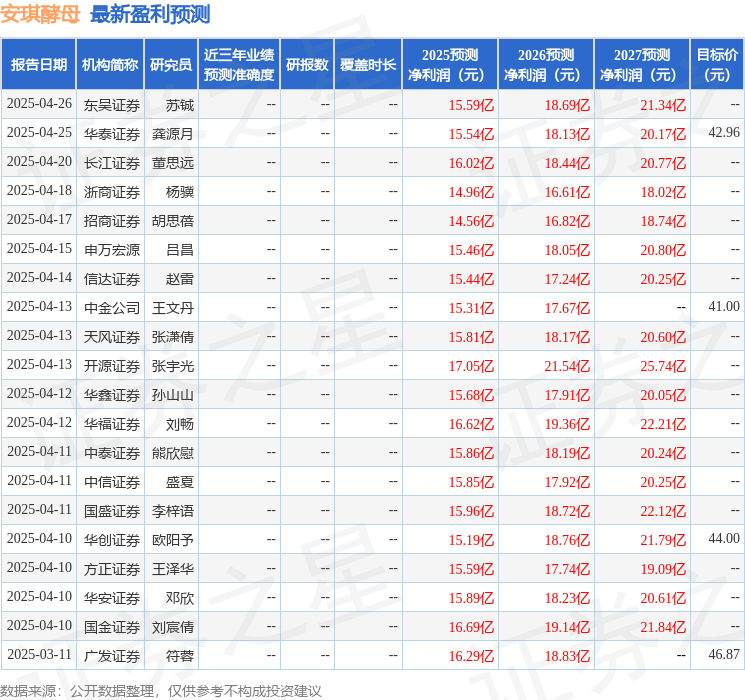This screenshot has width=745, height=700.
Task: Select researcher 胡思蓓
Action: point(172,221)
